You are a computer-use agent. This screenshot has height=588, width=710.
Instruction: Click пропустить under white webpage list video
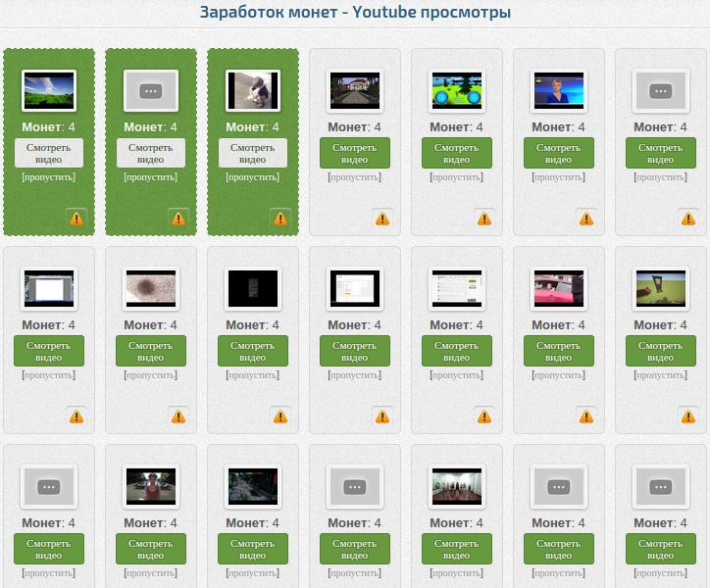456,374
